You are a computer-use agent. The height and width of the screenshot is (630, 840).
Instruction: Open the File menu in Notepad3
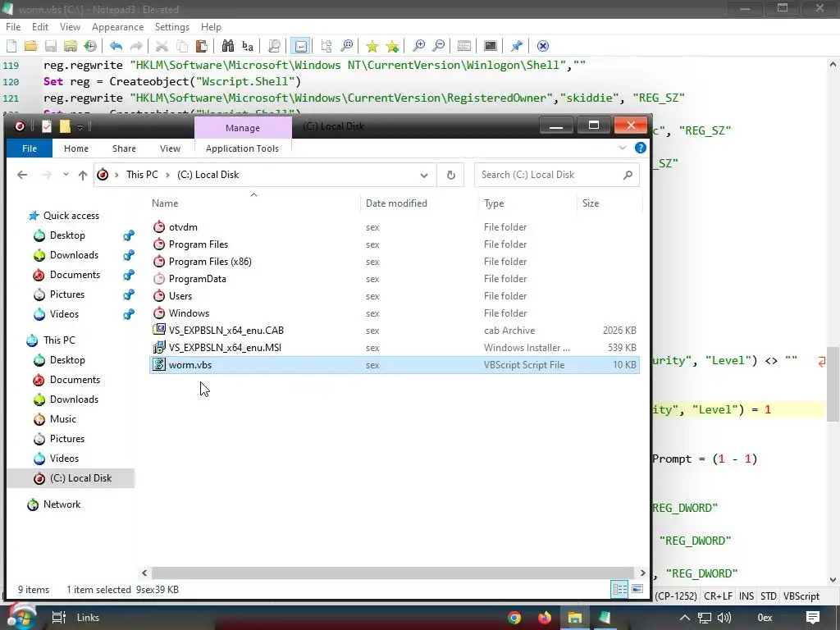coord(13,27)
